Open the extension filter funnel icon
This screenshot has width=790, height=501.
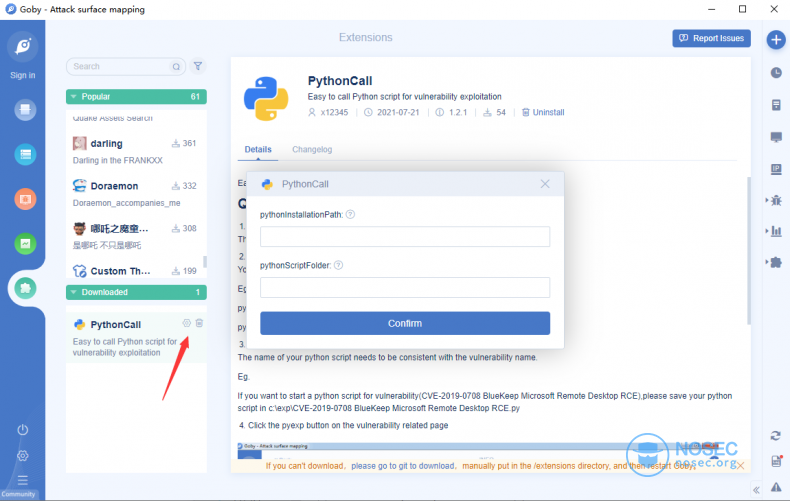click(198, 66)
